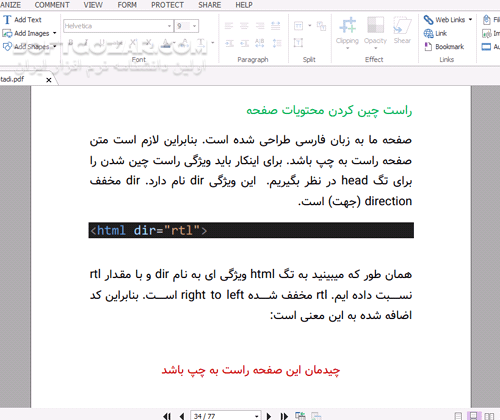The height and width of the screenshot is (420, 500).
Task: Align paragraph text right
Action: click(260, 26)
